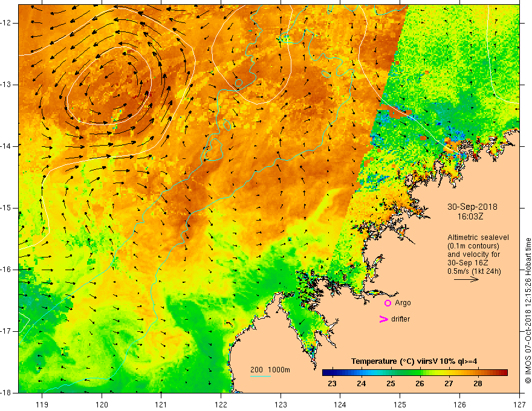Click the '200 1000m' depth label
Viewport: 532px width, 411px height.
pos(270,370)
